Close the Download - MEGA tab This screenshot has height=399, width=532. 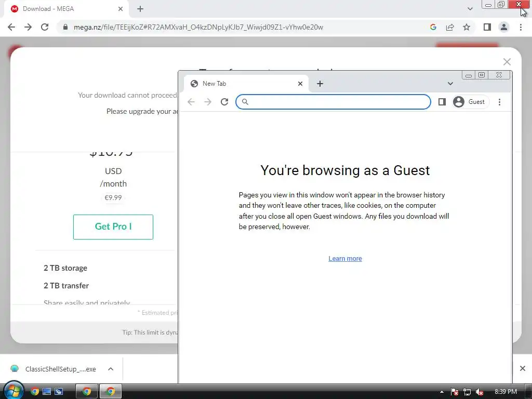(x=121, y=9)
